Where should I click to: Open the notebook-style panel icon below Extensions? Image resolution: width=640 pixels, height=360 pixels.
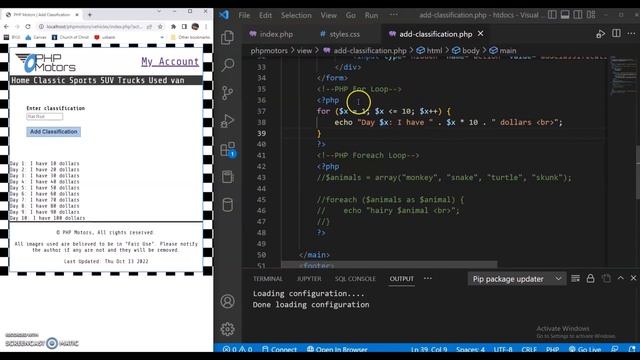[227, 177]
